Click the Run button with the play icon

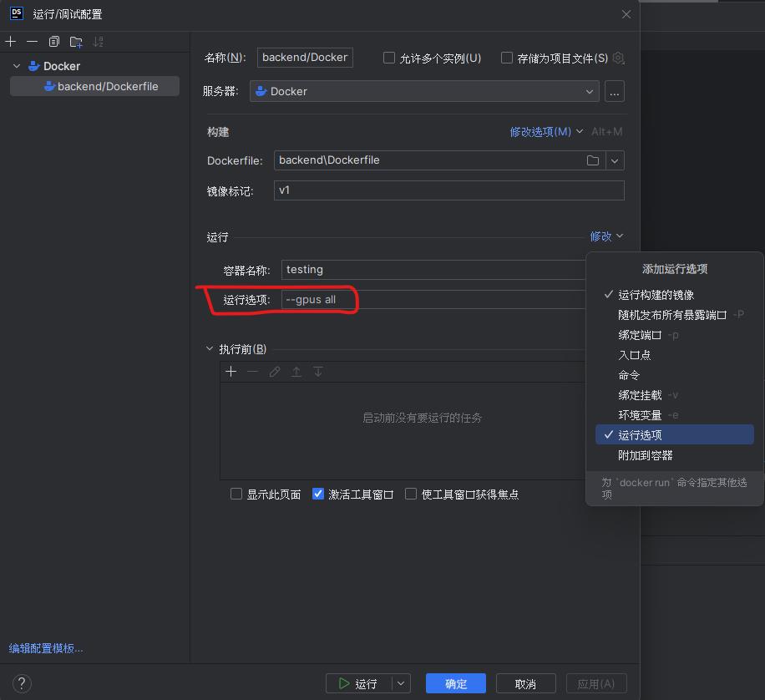click(358, 683)
